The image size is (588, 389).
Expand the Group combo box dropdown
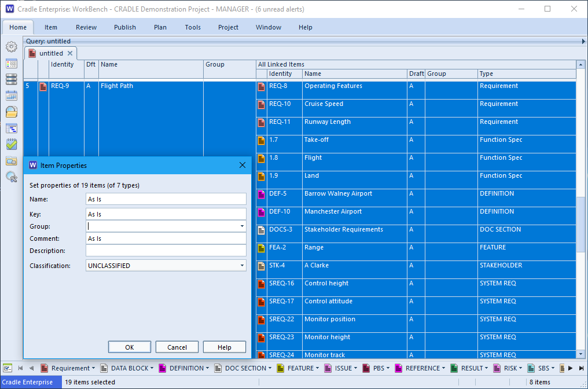[242, 226]
